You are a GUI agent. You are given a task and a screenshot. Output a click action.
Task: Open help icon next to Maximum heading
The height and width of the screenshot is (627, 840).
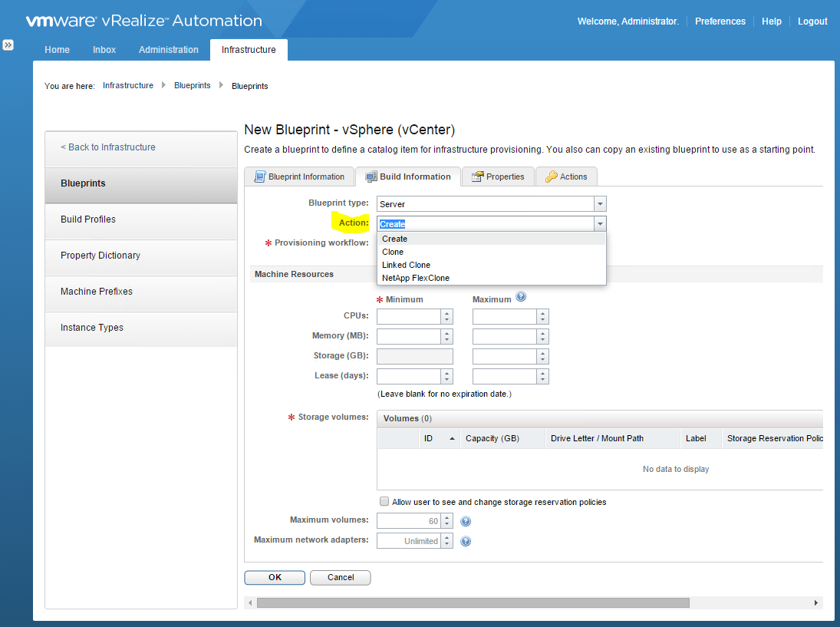point(521,296)
